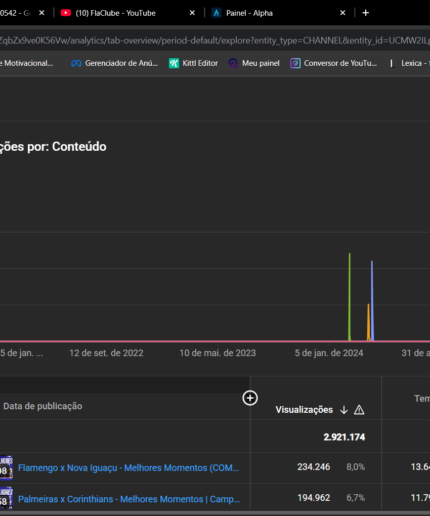Click the blue spike on the chart
The image size is (430, 516).
pyautogui.click(x=372, y=300)
